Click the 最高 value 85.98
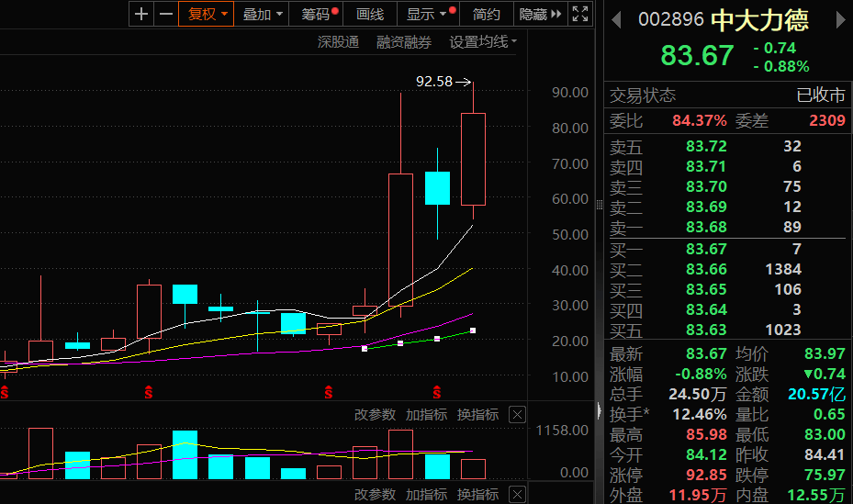This screenshot has width=853, height=504. pyautogui.click(x=706, y=434)
